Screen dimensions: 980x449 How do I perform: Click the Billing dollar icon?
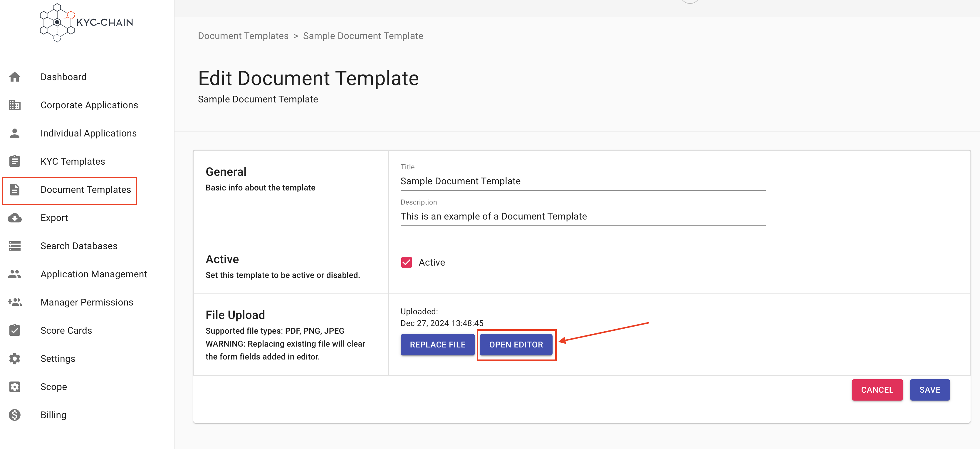pos(15,415)
